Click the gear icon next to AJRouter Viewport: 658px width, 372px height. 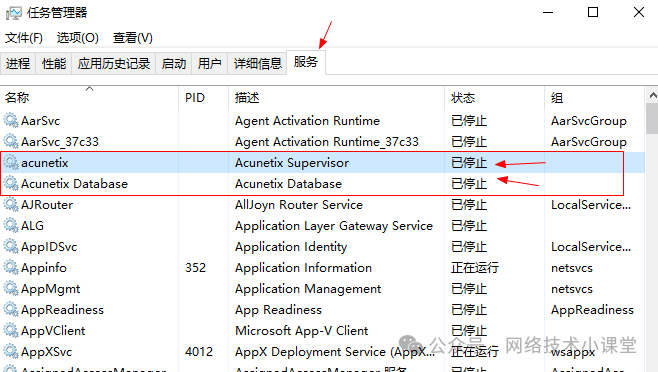point(11,204)
